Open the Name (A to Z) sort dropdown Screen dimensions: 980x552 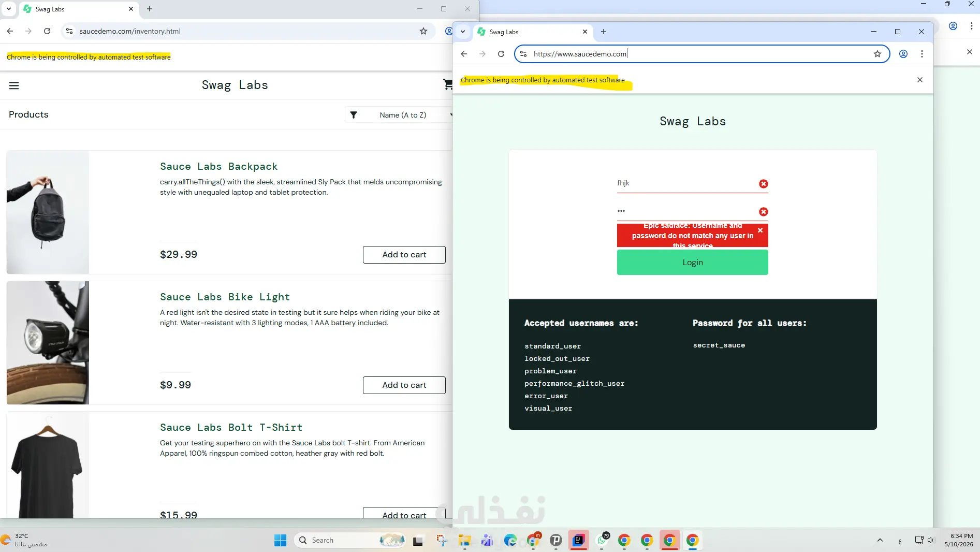pos(400,115)
